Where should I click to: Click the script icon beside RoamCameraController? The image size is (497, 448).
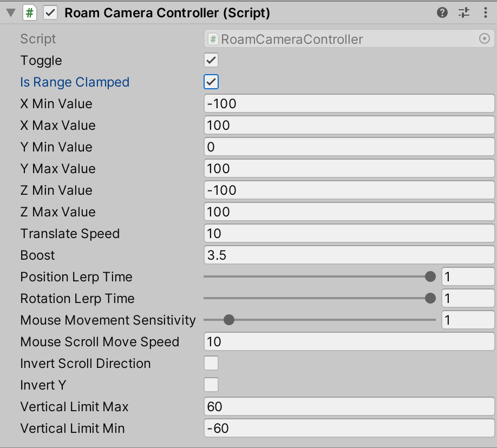(x=212, y=38)
